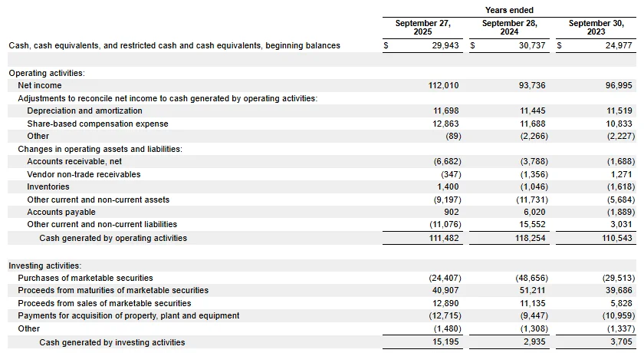
Task: Click investing cash total 15,195
Action: 445,342
